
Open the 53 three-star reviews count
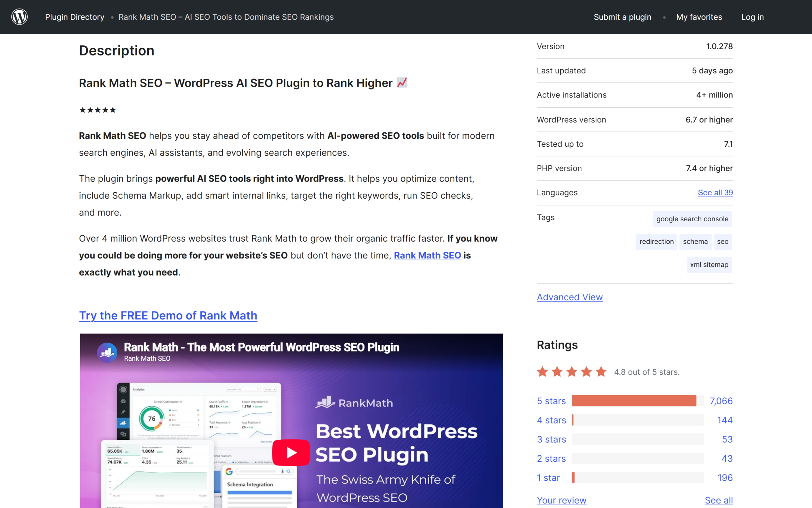point(727,439)
